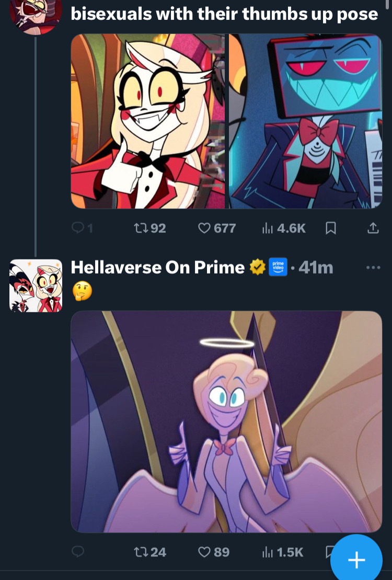Image resolution: width=392 pixels, height=580 pixels.
Task: Open the angel with halo image
Action: tap(226, 422)
